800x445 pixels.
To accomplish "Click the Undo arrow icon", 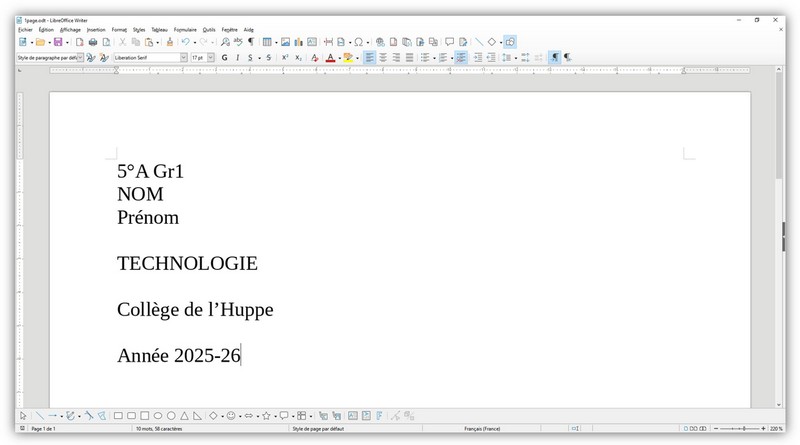I will pyautogui.click(x=185, y=42).
